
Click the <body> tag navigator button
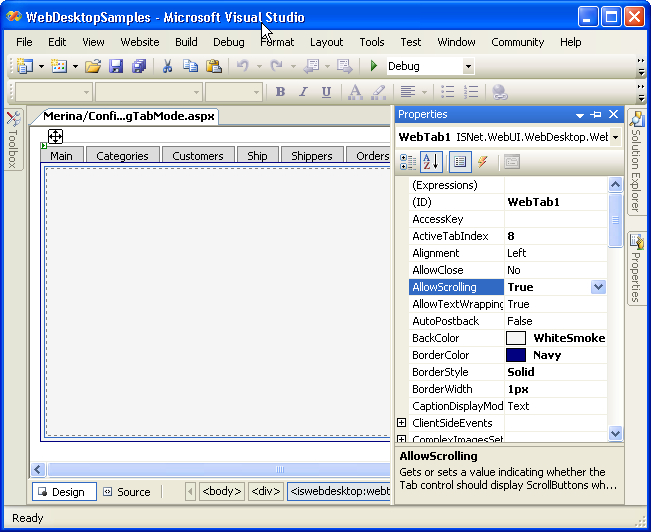pyautogui.click(x=221, y=492)
